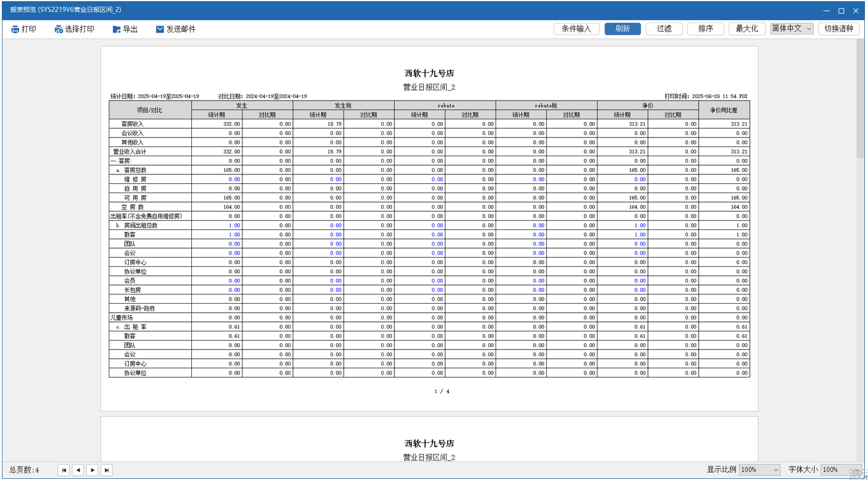Click the 儿童市场 row label
Screen dimensions: 868x482
point(122,318)
